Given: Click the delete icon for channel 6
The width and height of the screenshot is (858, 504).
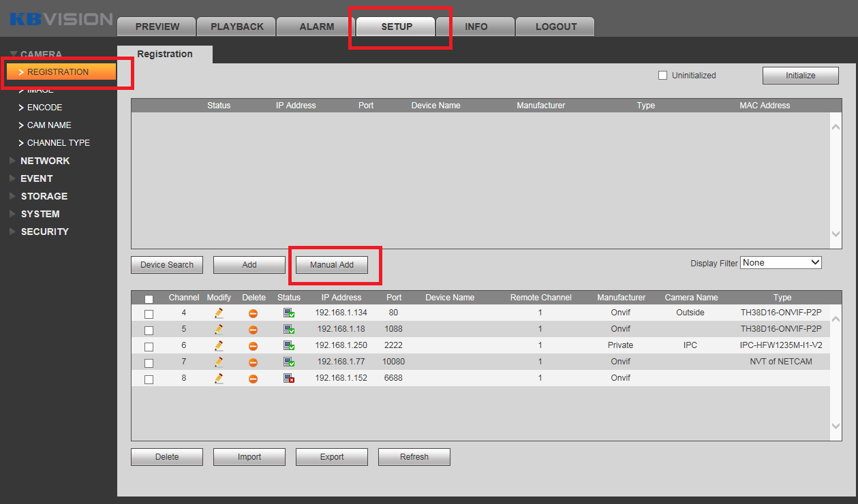Looking at the screenshot, I should 253,346.
